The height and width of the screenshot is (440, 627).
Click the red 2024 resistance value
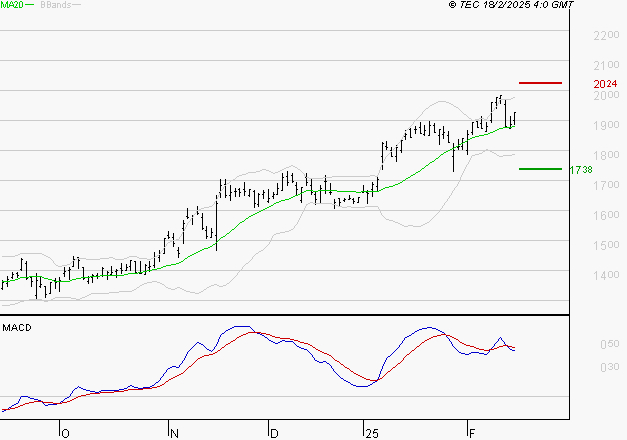point(605,84)
